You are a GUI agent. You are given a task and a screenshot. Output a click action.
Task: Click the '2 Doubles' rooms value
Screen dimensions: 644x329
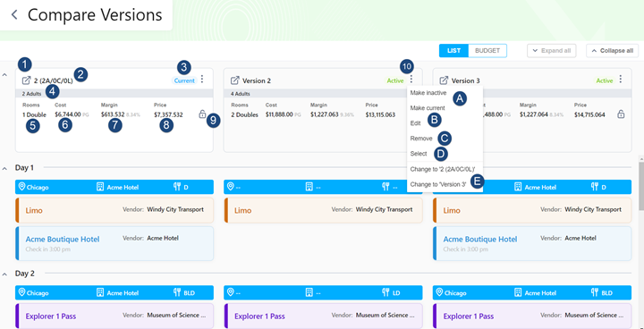point(244,115)
